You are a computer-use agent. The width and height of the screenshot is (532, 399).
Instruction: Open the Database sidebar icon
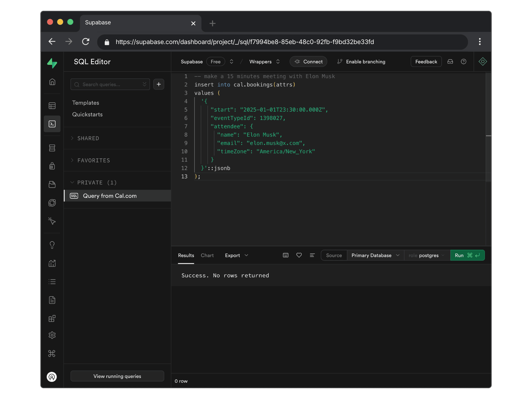coord(52,148)
